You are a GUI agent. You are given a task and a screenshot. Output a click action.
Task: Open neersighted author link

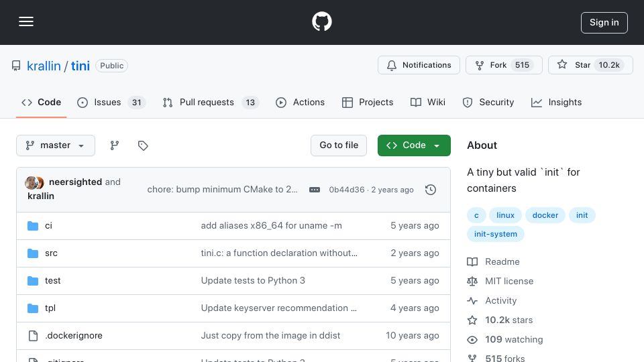pos(75,182)
